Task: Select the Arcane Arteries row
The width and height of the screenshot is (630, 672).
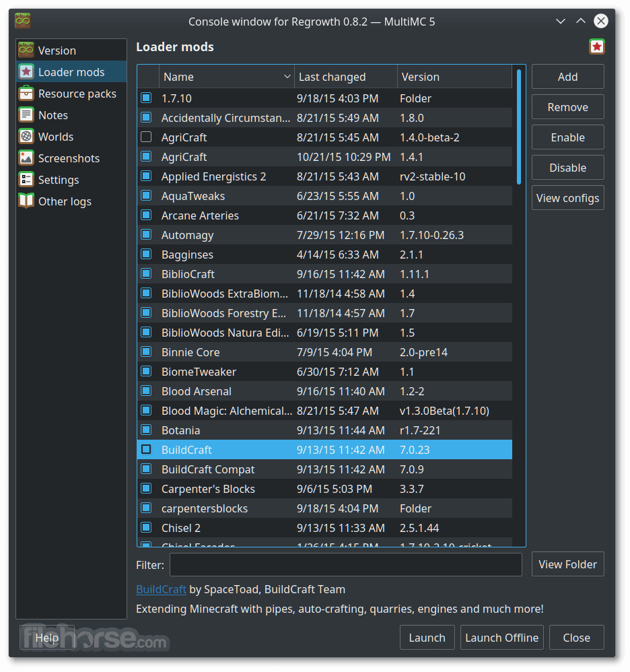Action: click(x=324, y=215)
